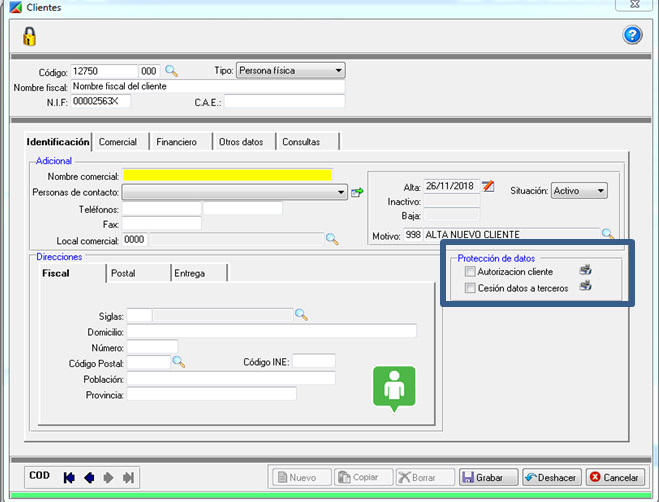Select the Fiscal address tab
Image resolution: width=659 pixels, height=502 pixels.
(x=55, y=273)
